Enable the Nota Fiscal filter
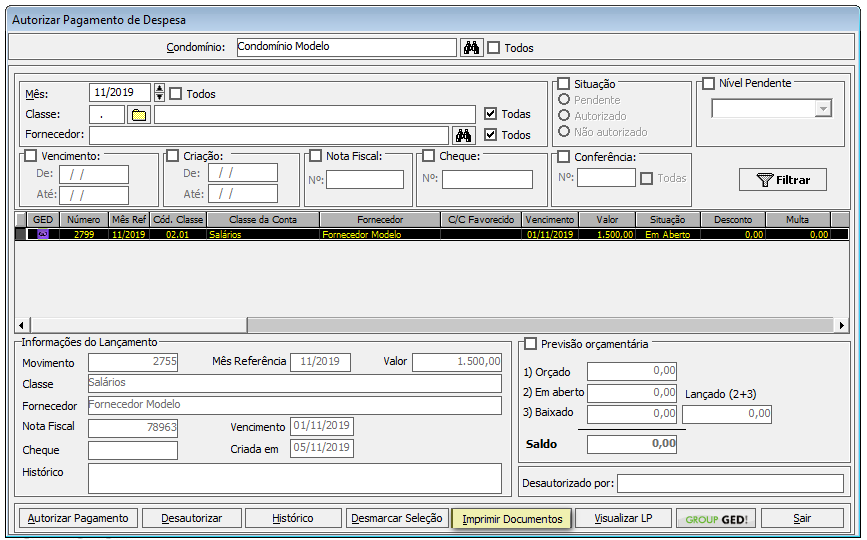 [316, 156]
